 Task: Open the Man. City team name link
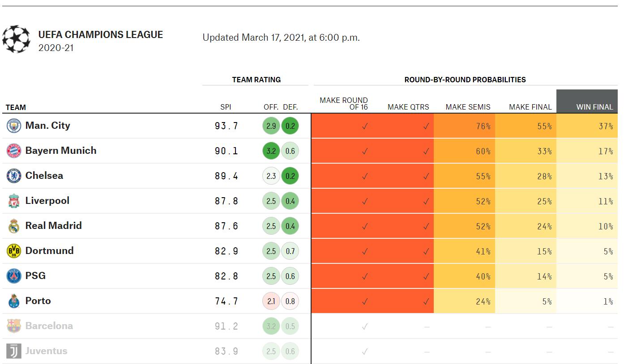[x=47, y=126]
